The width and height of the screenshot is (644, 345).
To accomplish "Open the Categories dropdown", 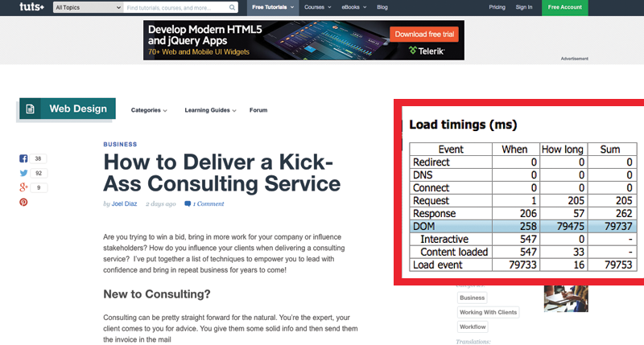I will (149, 110).
